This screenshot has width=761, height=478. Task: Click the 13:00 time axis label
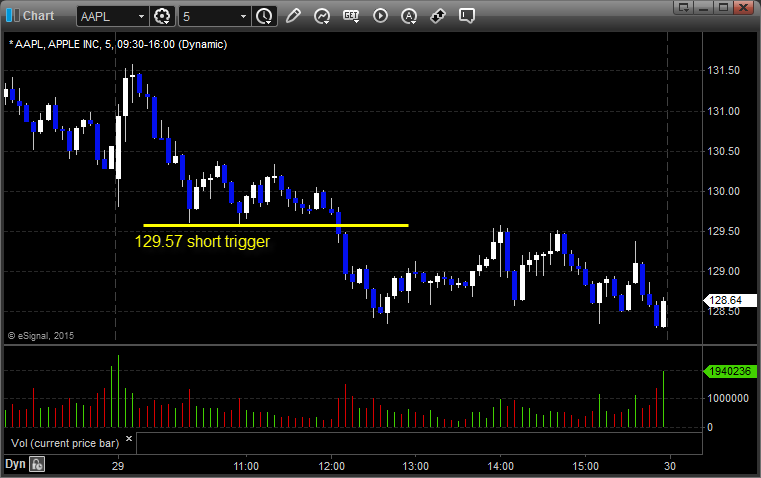[x=416, y=466]
